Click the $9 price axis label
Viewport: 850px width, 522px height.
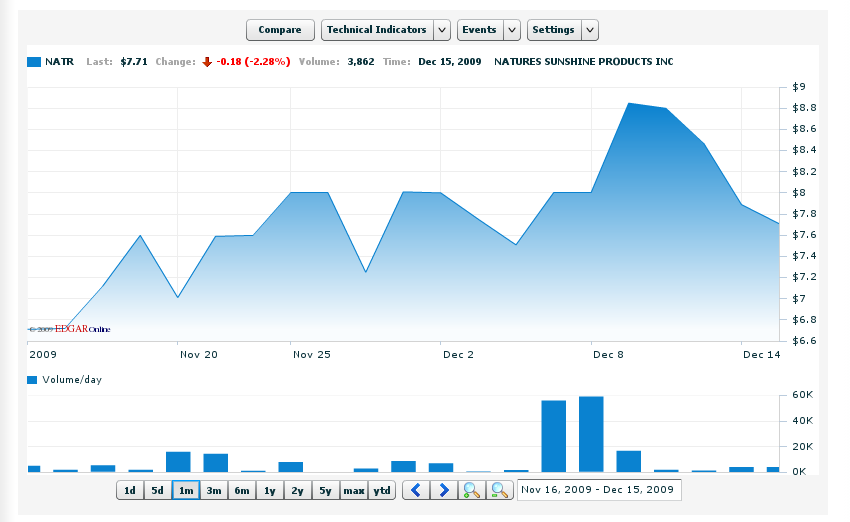click(x=799, y=87)
